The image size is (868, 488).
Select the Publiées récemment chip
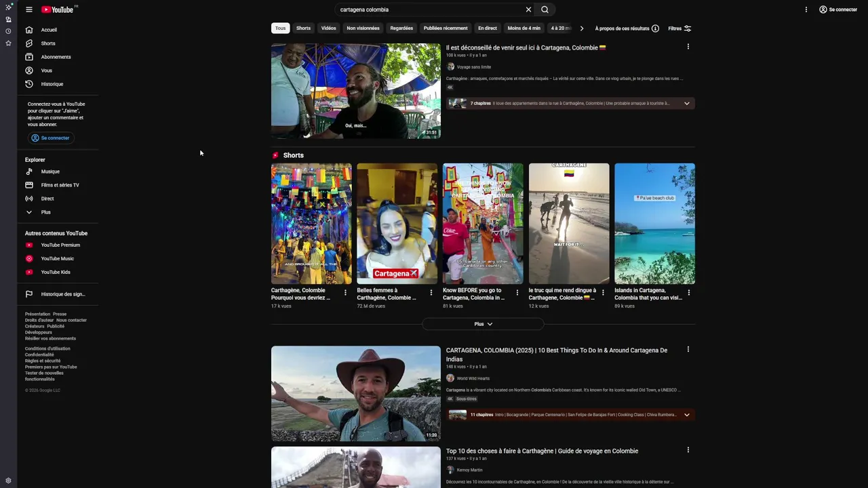point(446,28)
